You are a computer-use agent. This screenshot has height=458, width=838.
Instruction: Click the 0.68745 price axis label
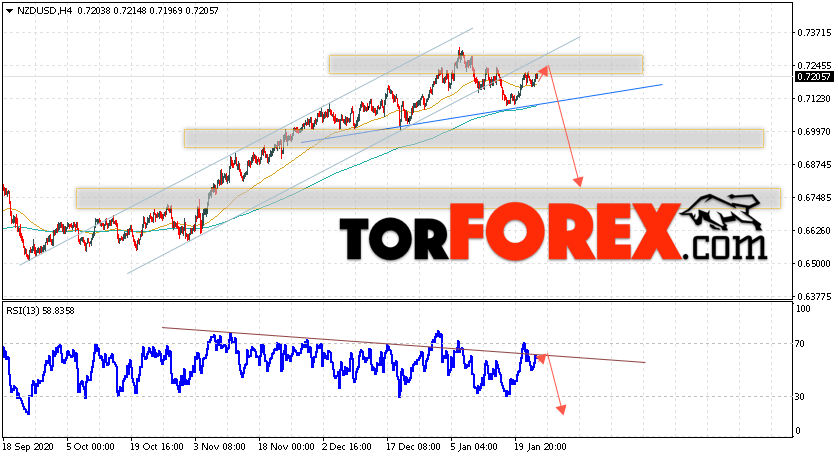(x=814, y=165)
